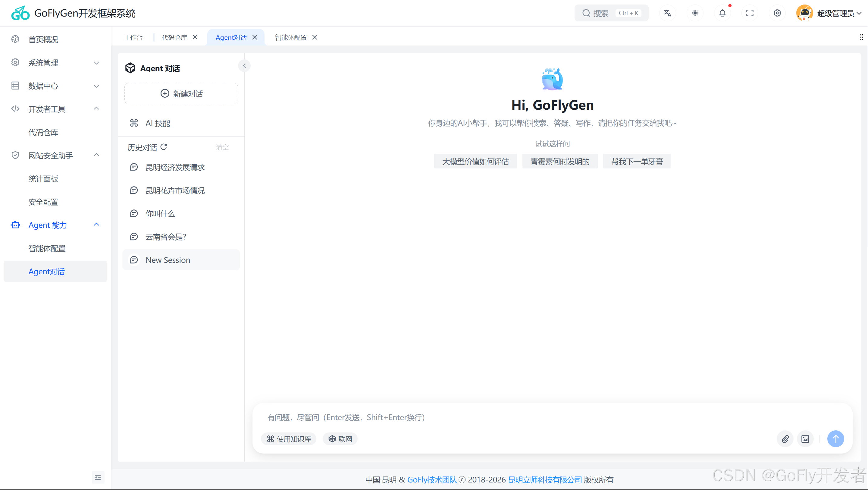This screenshot has width=868, height=490.
Task: Collapse the 网站安全助手 menu
Action: click(x=55, y=155)
